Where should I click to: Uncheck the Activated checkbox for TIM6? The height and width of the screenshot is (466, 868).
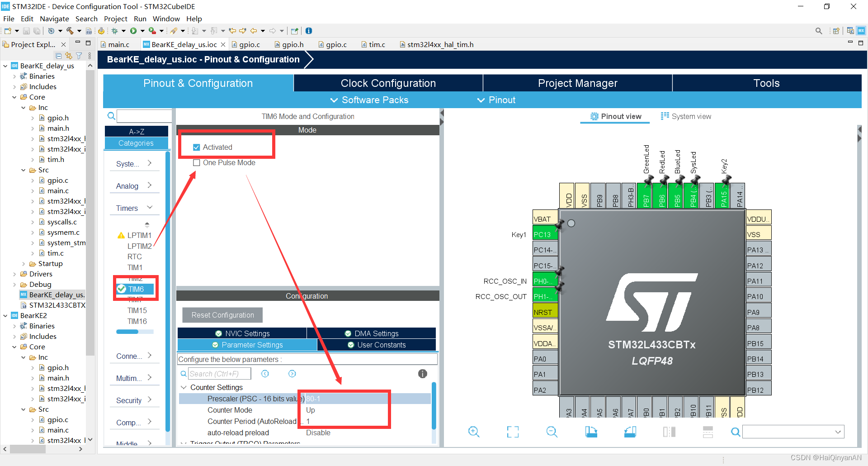[197, 147]
